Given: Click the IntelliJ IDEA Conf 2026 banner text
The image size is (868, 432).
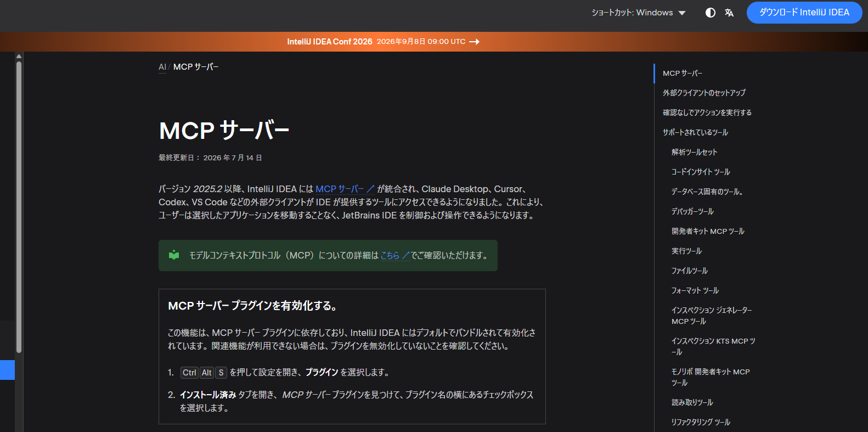Looking at the screenshot, I should click(329, 42).
